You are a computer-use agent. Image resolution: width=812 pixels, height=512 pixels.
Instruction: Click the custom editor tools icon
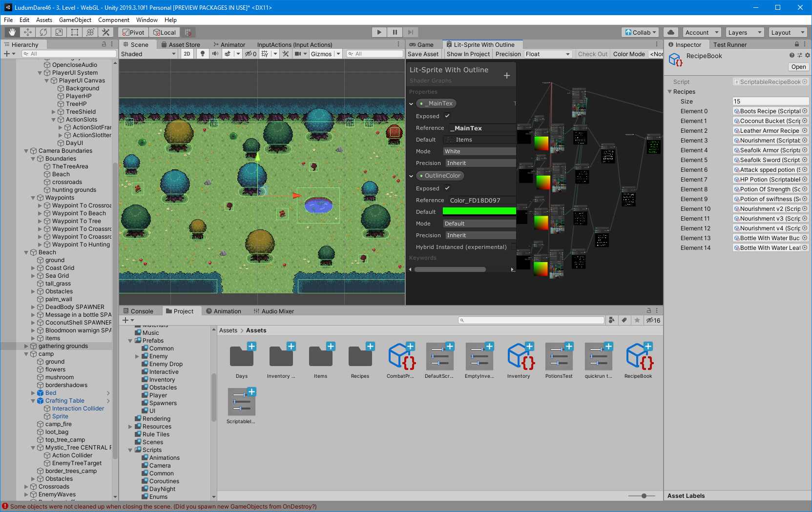(106, 32)
